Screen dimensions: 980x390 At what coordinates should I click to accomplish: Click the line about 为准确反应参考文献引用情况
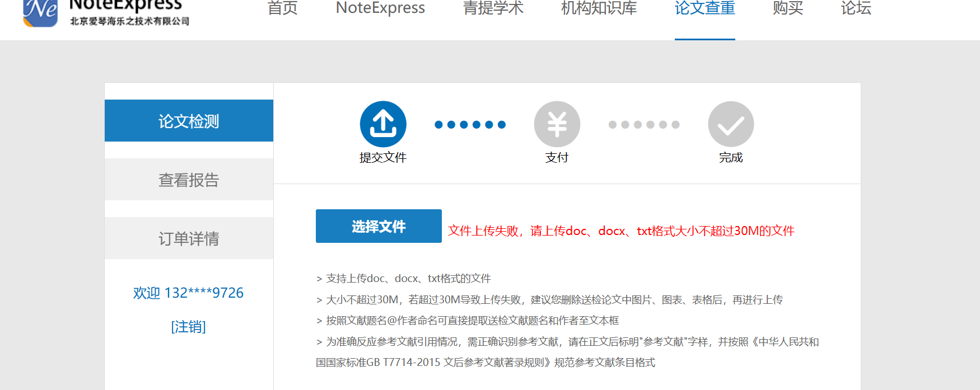[x=567, y=342]
